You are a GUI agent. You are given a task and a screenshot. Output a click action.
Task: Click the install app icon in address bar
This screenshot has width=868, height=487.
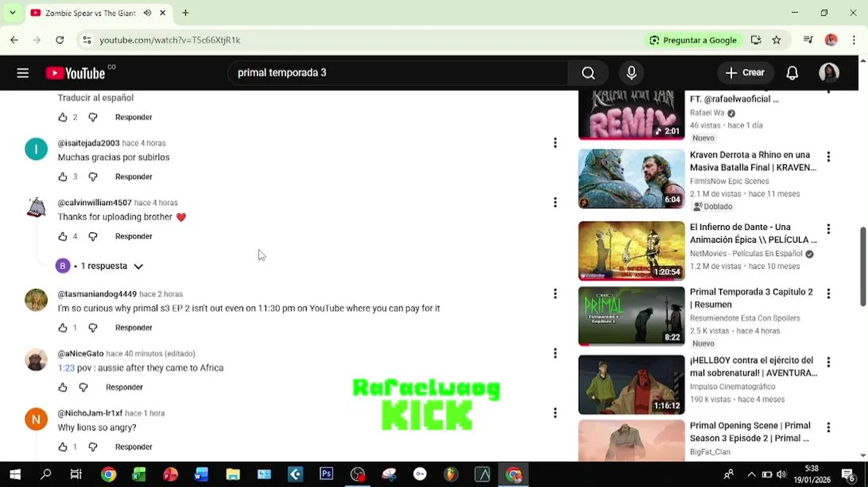point(756,40)
